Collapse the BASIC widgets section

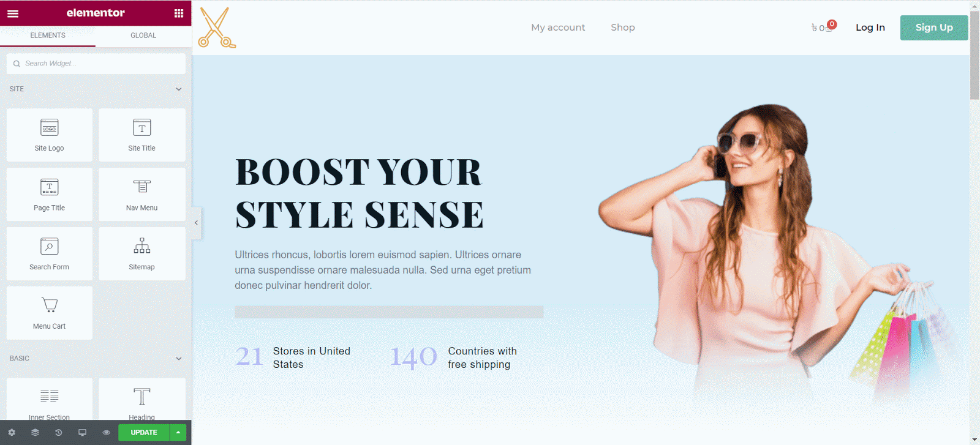coord(179,359)
